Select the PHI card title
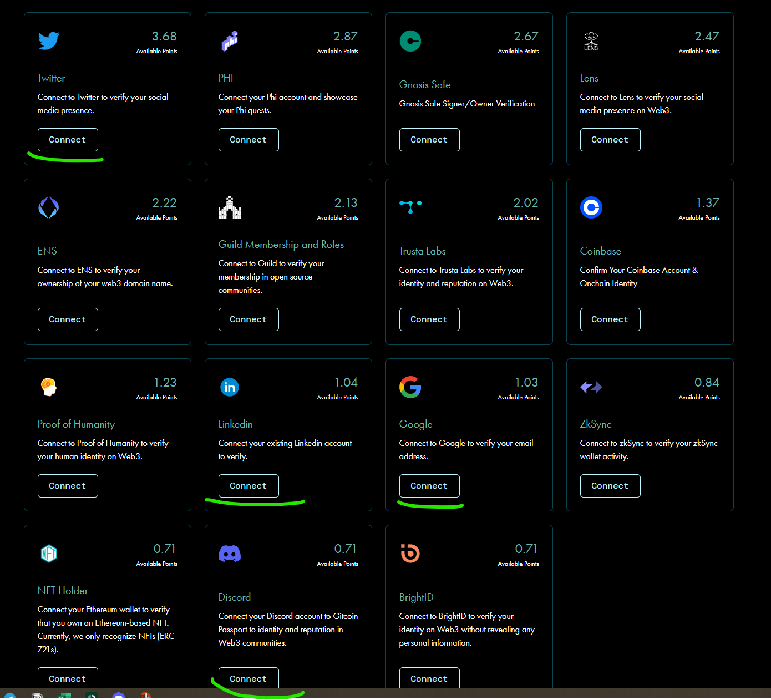 coord(226,78)
